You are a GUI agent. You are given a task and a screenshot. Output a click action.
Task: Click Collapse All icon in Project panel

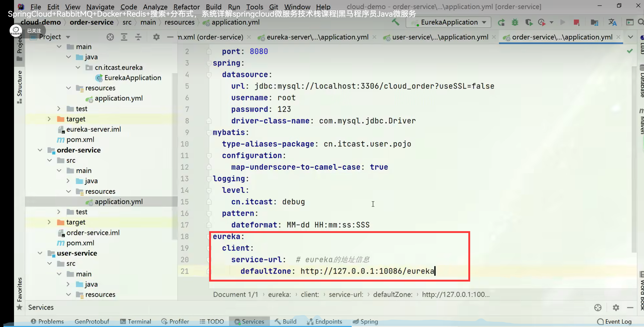point(138,37)
